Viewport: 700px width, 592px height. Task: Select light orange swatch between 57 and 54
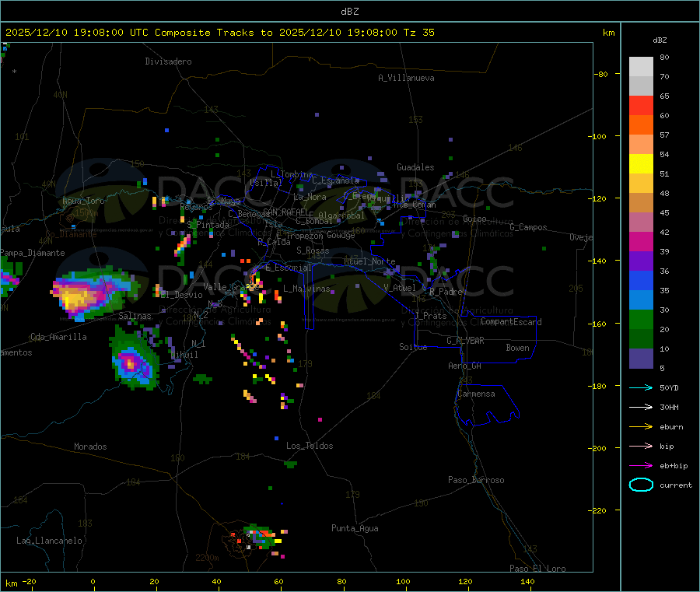click(x=641, y=144)
